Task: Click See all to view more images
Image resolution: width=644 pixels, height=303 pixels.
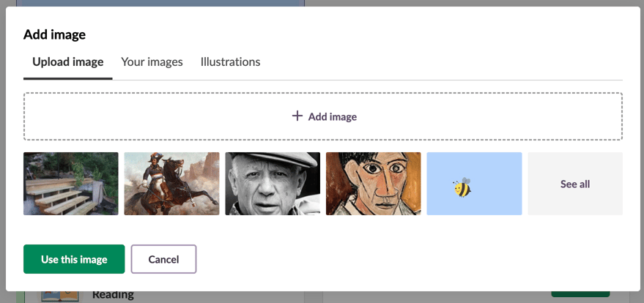Action: point(575,184)
